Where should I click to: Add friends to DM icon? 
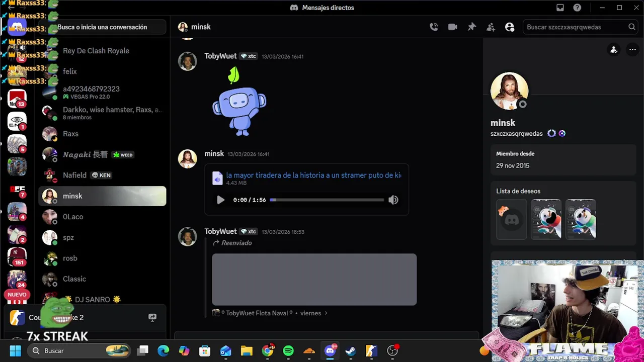(491, 27)
